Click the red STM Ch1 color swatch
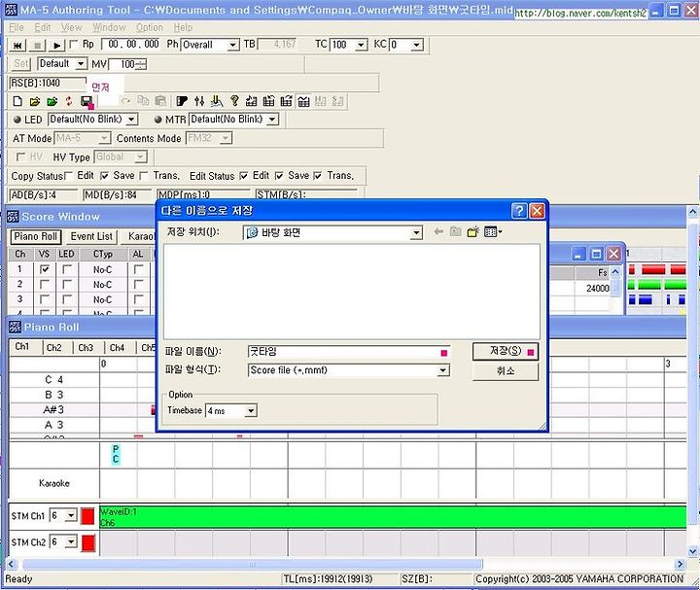The height and width of the screenshot is (590, 700). point(87,516)
